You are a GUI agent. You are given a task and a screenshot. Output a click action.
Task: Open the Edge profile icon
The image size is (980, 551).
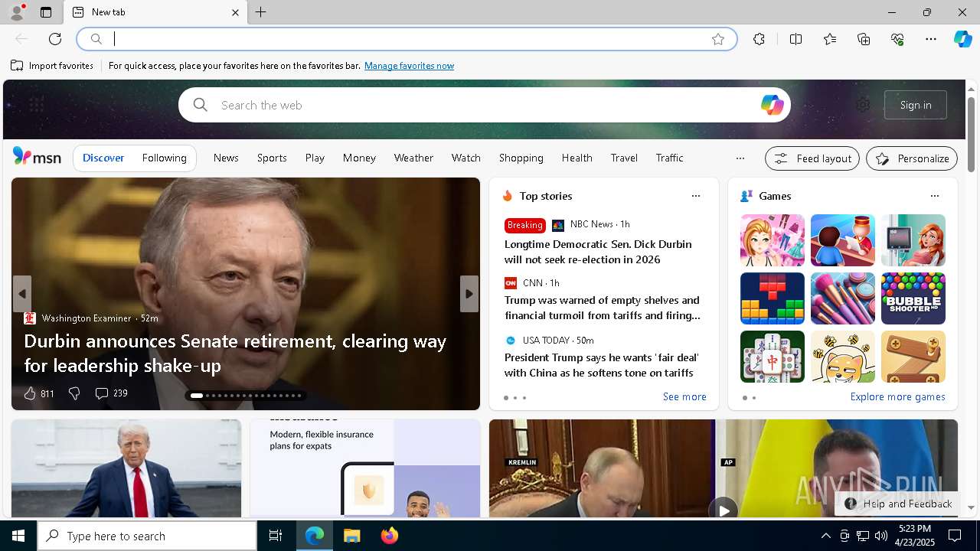[16, 12]
